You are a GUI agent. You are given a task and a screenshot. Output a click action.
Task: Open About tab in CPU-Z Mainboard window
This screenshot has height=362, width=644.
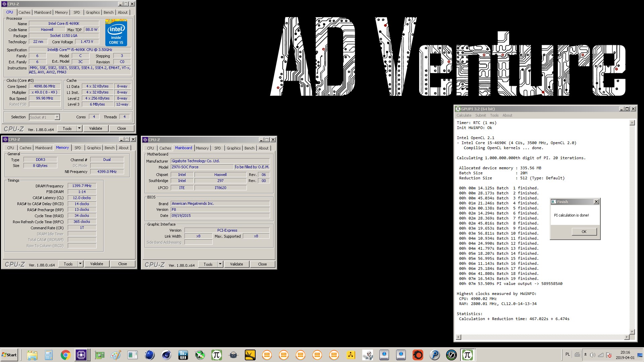tap(263, 148)
